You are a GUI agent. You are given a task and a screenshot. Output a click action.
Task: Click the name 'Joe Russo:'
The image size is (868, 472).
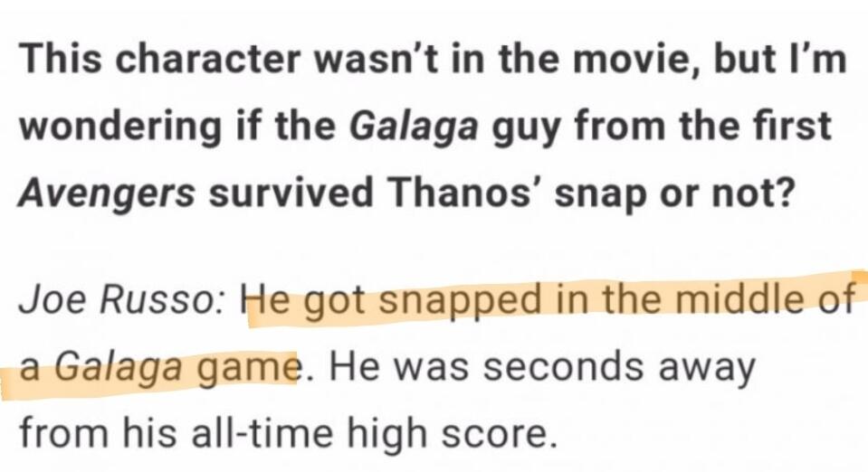124,299
